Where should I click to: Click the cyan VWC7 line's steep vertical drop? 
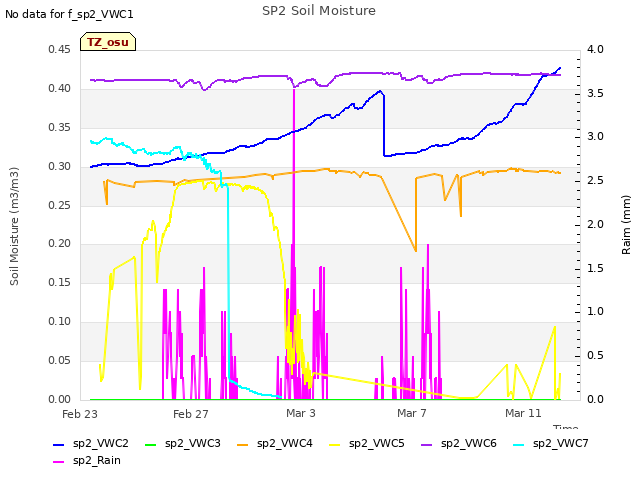(228, 282)
